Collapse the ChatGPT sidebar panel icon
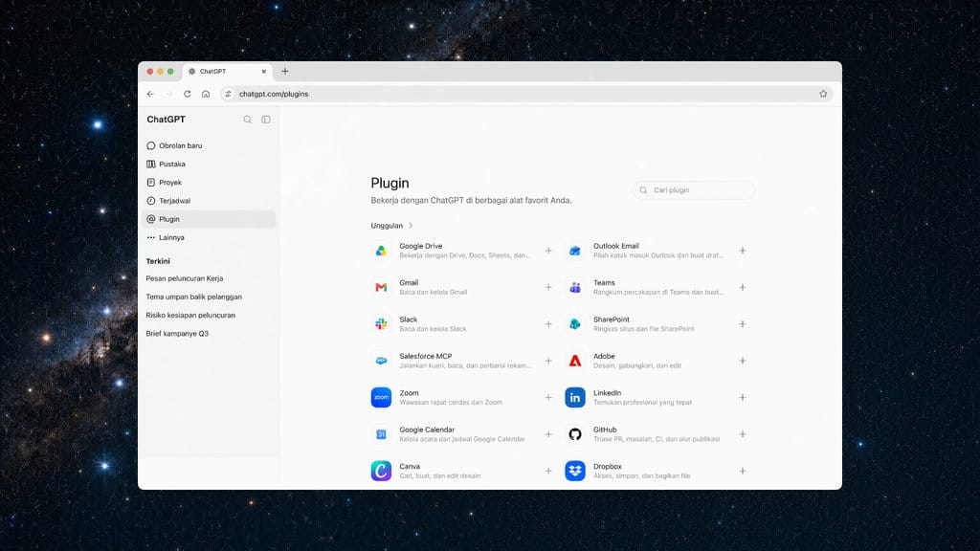The height and width of the screenshot is (551, 980). [266, 120]
